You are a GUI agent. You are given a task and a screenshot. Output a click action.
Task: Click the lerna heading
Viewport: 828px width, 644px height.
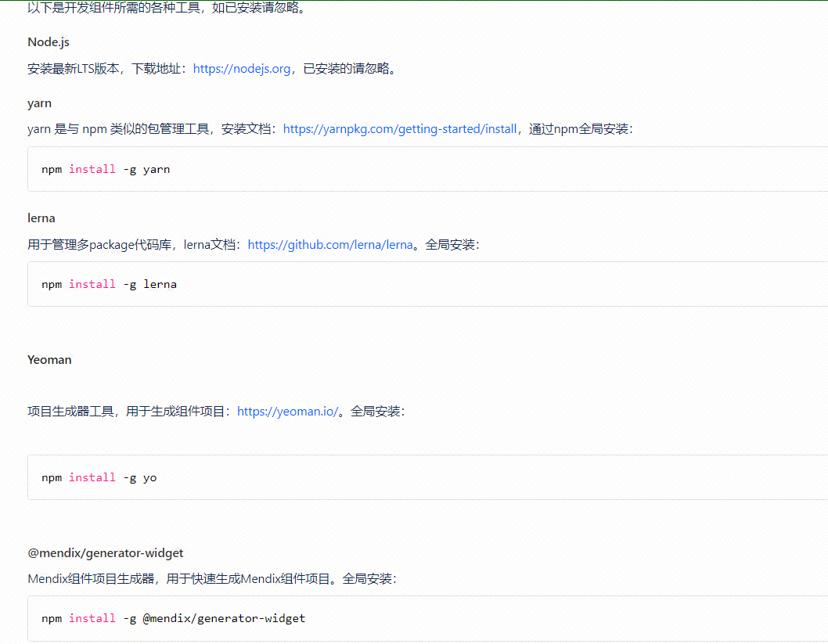(x=41, y=218)
